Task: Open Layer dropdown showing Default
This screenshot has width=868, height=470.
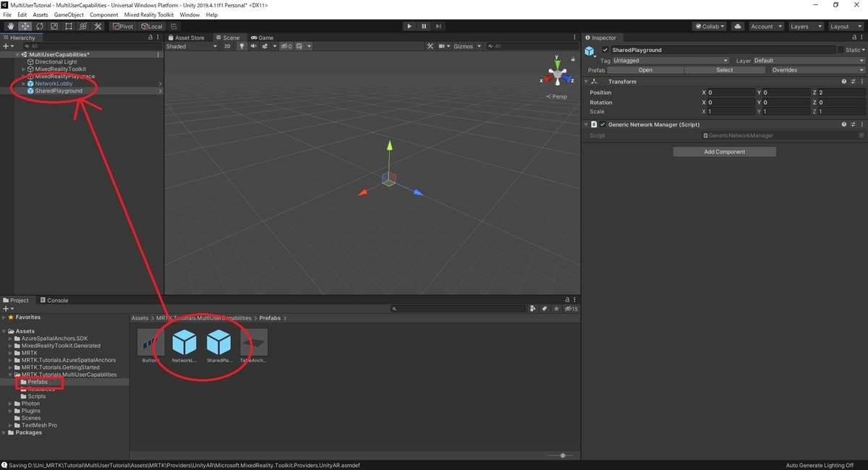Action: (809, 61)
